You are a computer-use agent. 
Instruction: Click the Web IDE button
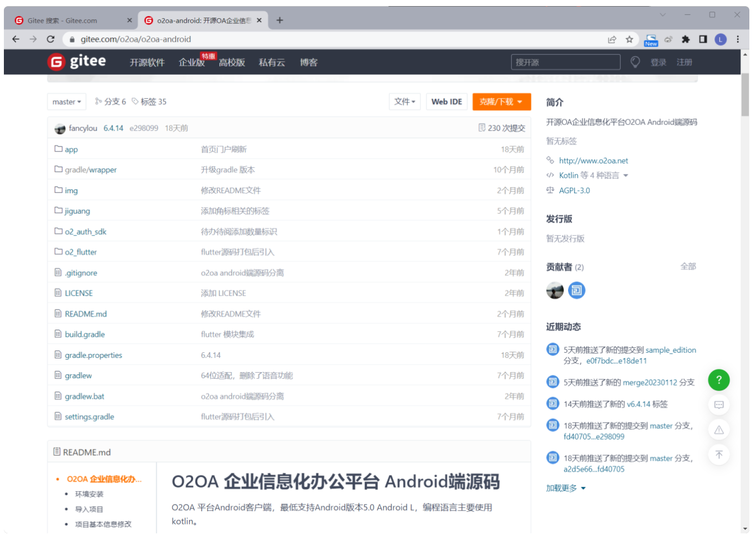[447, 101]
